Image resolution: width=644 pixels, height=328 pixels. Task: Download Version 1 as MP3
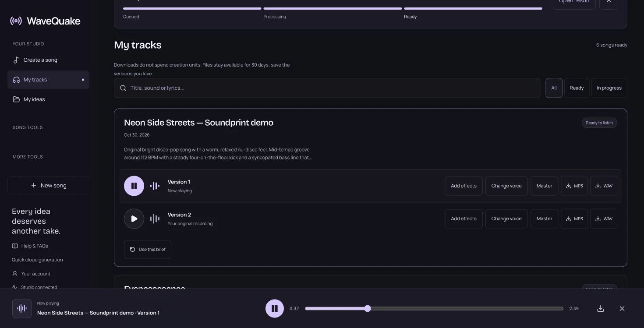pos(574,186)
